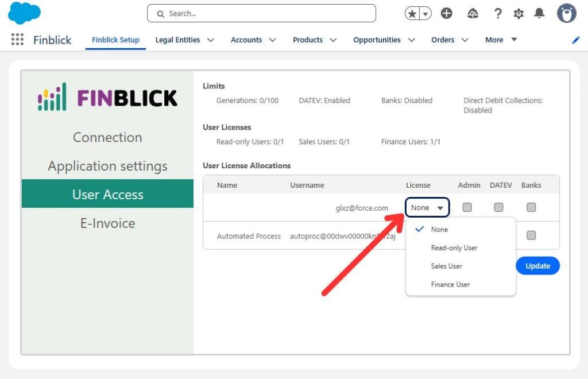Open the Legal Entities tab

click(177, 40)
